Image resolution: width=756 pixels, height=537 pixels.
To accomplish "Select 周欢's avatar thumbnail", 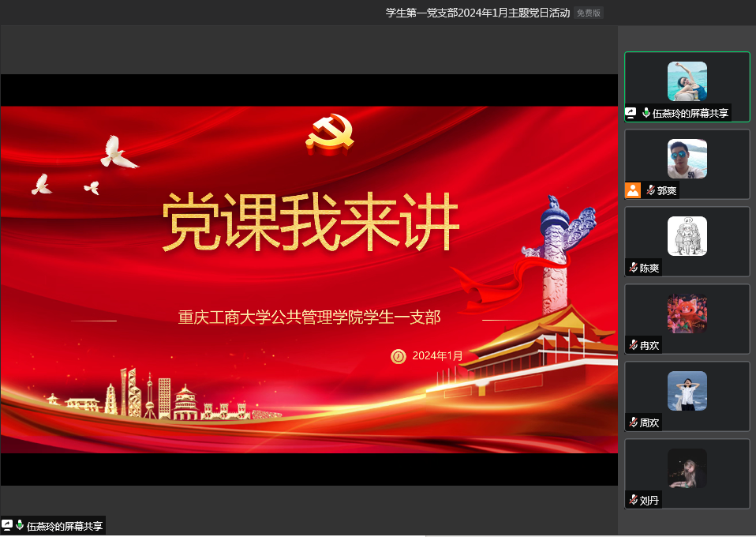I will tap(687, 391).
